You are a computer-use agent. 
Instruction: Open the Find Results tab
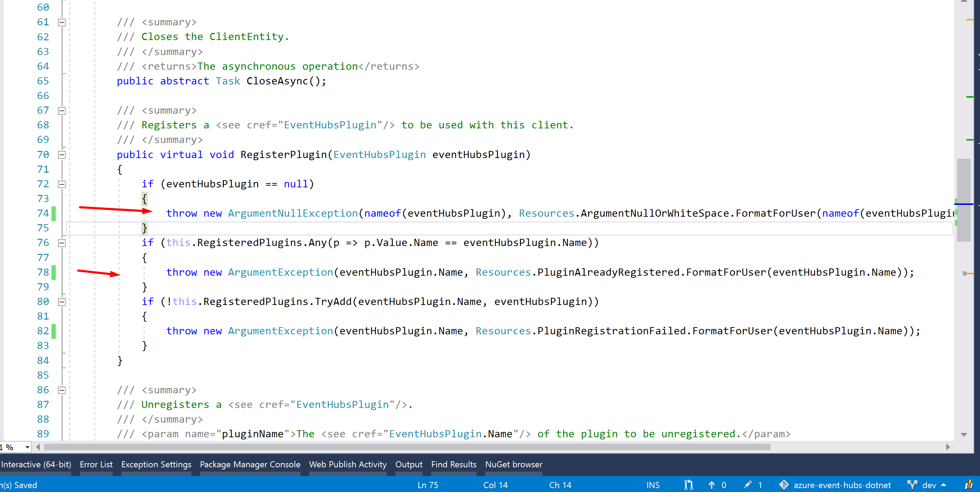453,464
